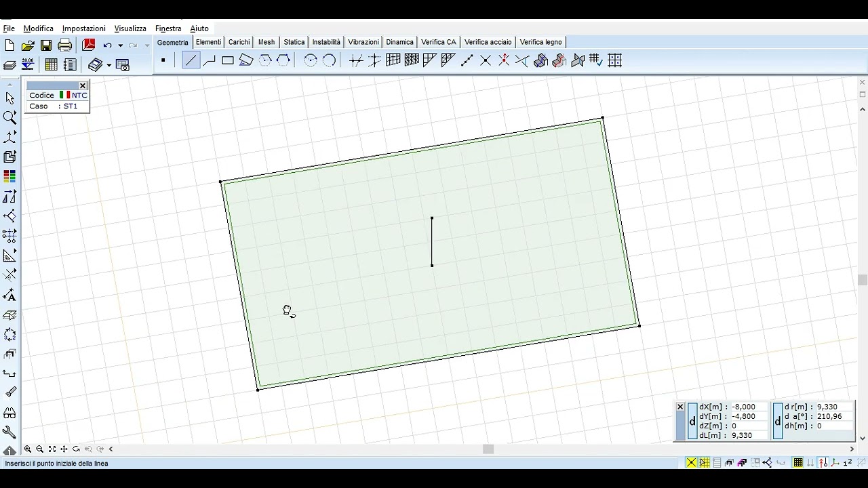This screenshot has height=488, width=868.
Task: Open the Geometria tab
Action: [x=173, y=42]
